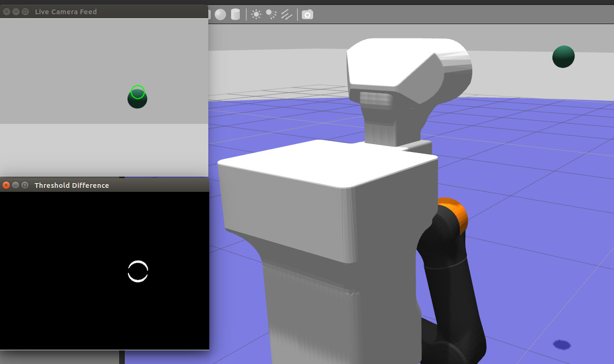Take a screenshot with the camera icon
This screenshot has height=364, width=614.
tap(307, 14)
